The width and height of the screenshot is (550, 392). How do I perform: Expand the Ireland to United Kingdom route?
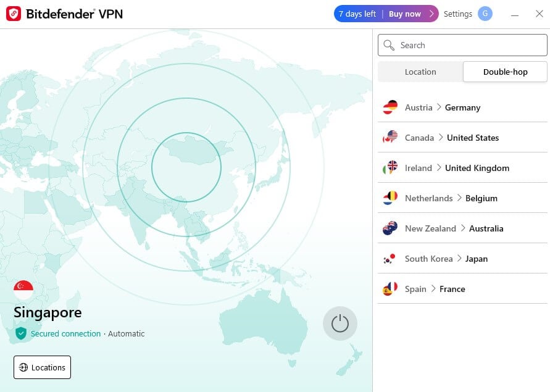(x=462, y=167)
